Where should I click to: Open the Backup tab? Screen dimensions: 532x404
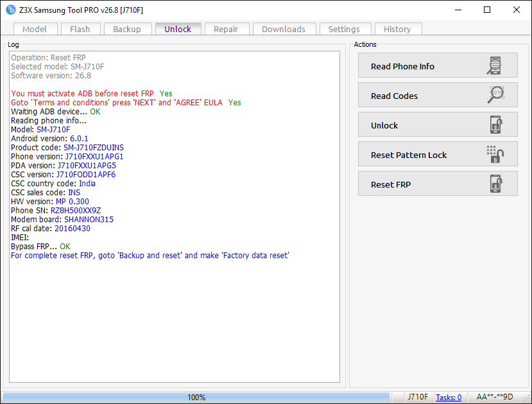[x=127, y=29]
